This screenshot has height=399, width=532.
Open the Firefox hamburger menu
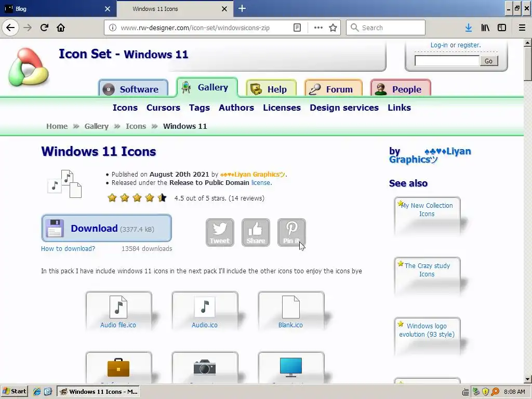pos(522,28)
